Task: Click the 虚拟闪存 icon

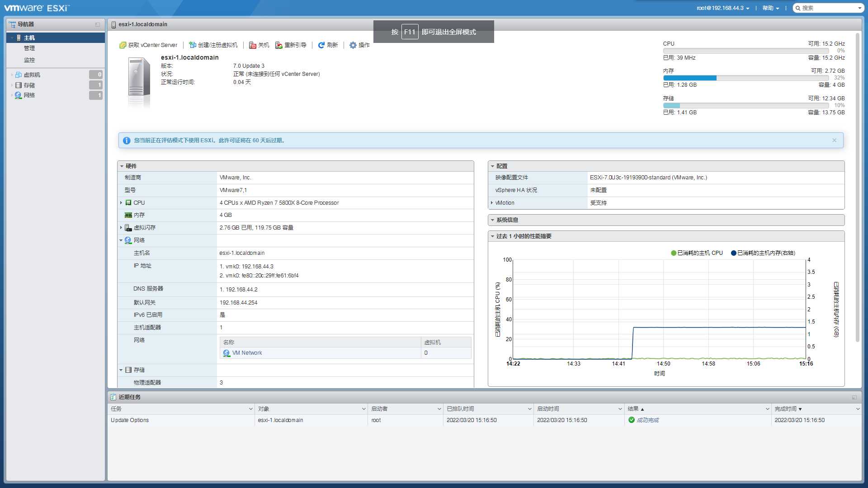Action: click(x=128, y=228)
